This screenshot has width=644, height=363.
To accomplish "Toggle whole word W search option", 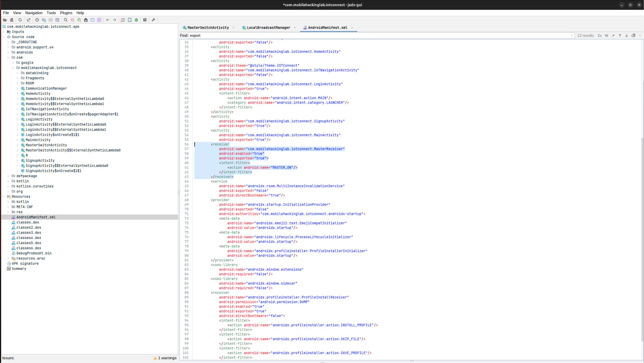I will (x=606, y=36).
